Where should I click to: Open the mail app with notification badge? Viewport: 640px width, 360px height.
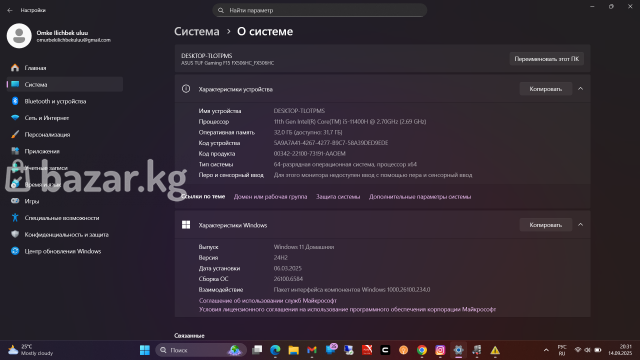pyautogui.click(x=331, y=350)
